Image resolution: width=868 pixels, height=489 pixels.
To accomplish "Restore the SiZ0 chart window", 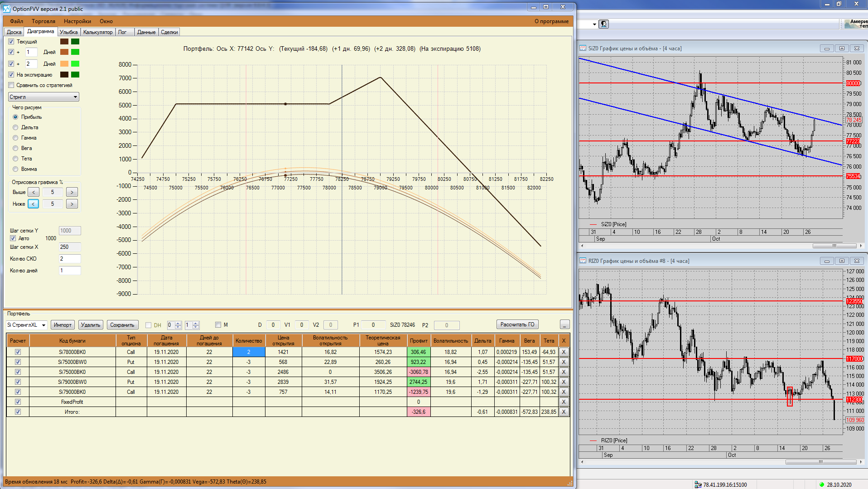I will (x=842, y=48).
